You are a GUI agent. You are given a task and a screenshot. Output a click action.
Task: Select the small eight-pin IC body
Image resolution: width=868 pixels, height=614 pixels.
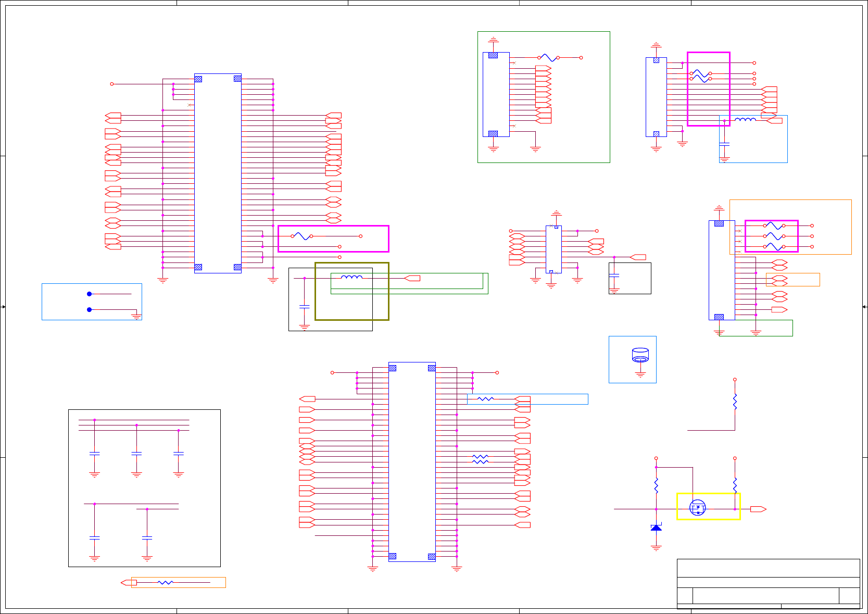pyautogui.click(x=553, y=249)
